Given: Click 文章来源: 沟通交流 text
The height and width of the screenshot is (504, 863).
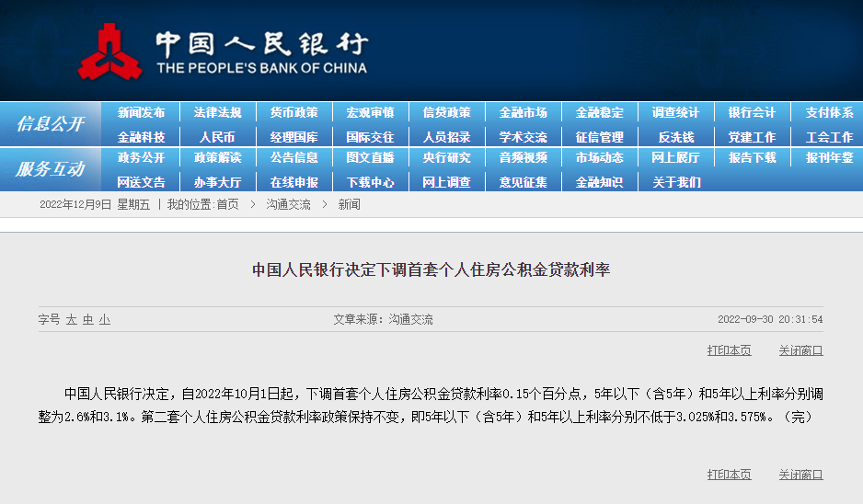Looking at the screenshot, I should (x=383, y=320).
